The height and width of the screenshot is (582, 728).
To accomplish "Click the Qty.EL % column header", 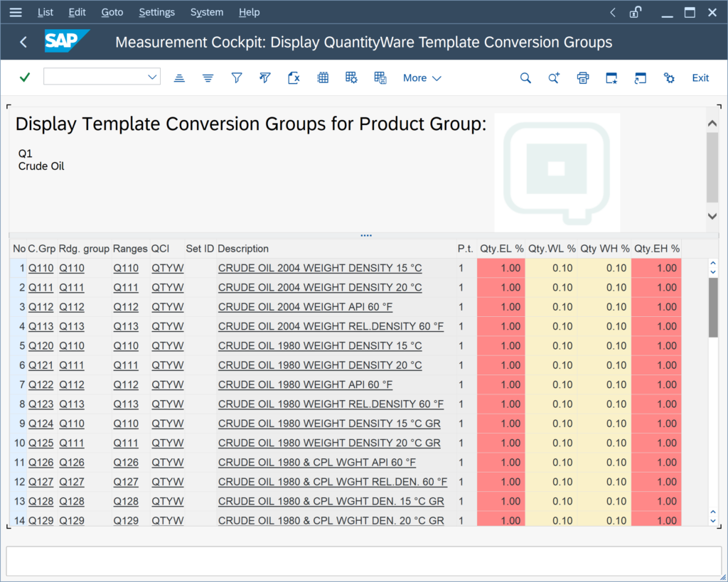I will point(501,249).
